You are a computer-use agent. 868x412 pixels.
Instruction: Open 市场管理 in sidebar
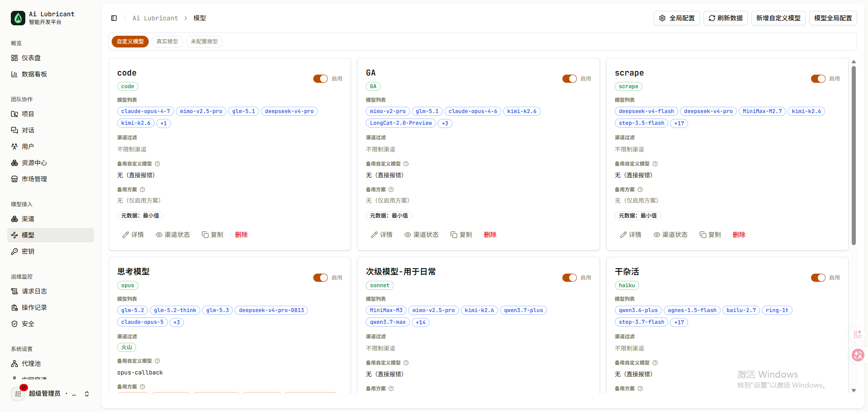[x=51, y=179]
